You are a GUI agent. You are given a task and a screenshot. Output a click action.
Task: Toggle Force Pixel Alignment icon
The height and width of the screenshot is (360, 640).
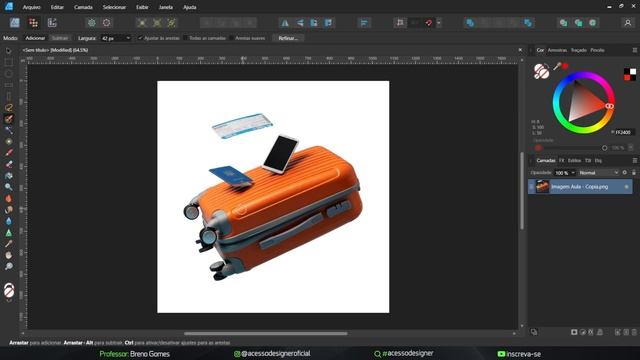click(400, 23)
